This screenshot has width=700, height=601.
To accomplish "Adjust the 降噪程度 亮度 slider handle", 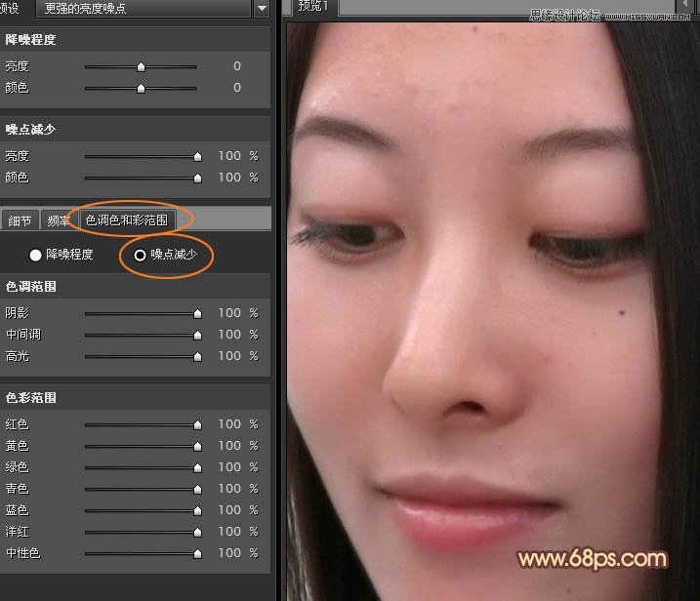I will coord(141,67).
